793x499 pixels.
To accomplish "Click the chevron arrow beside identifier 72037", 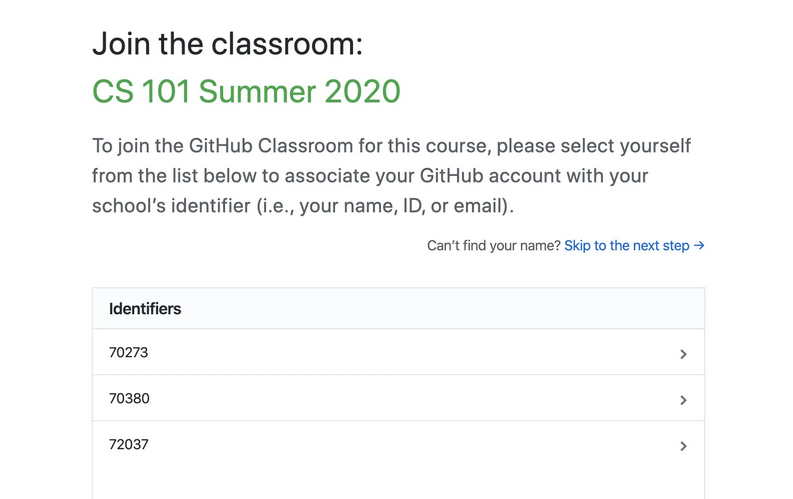I will (x=683, y=446).
